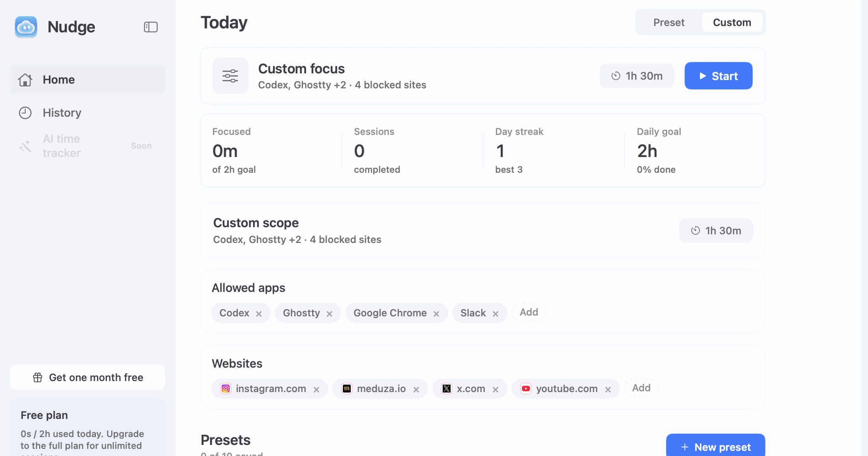The width and height of the screenshot is (868, 456).
Task: Click the Instagram favicon
Action: click(226, 389)
